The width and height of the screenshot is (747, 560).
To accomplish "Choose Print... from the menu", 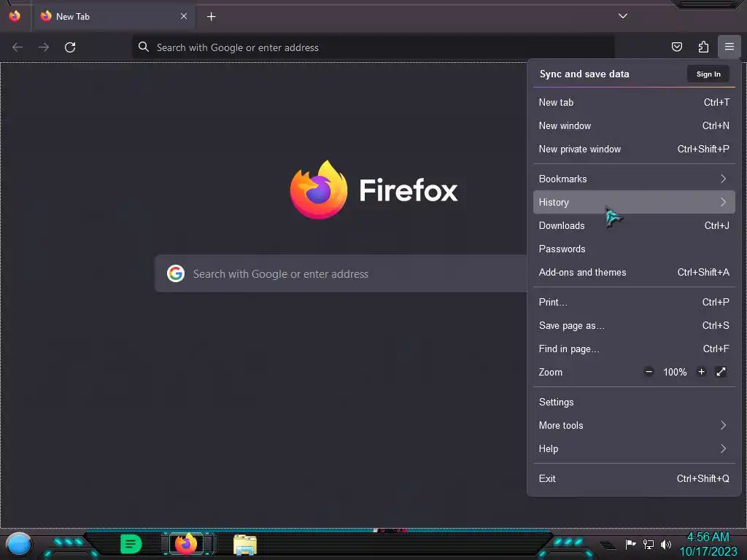I will pyautogui.click(x=634, y=303).
